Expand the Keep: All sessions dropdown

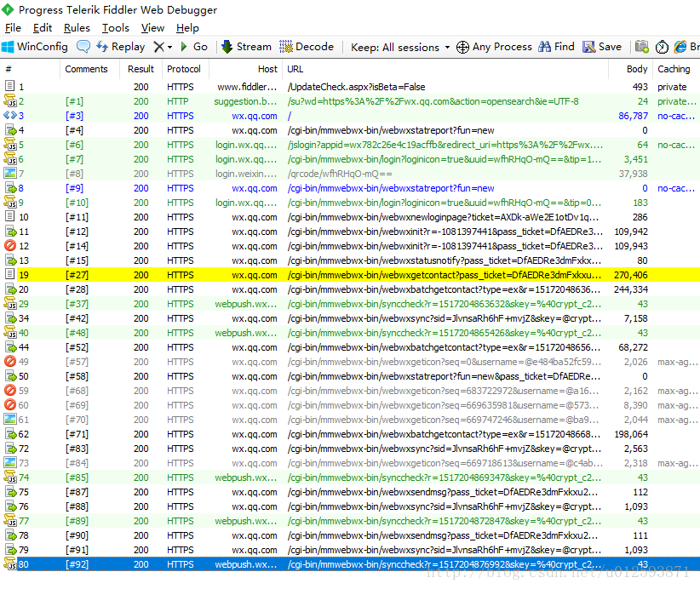pyautogui.click(x=399, y=47)
